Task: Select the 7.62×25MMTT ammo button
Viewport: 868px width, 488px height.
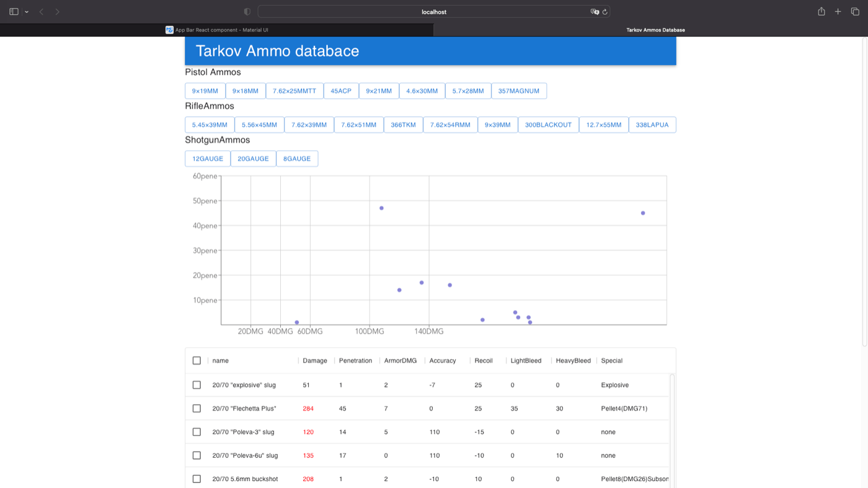Action: click(294, 91)
